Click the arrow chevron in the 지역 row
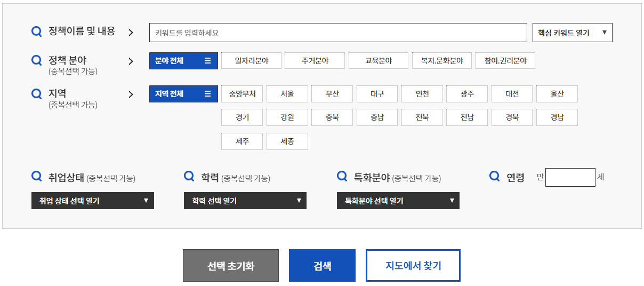 (131, 95)
